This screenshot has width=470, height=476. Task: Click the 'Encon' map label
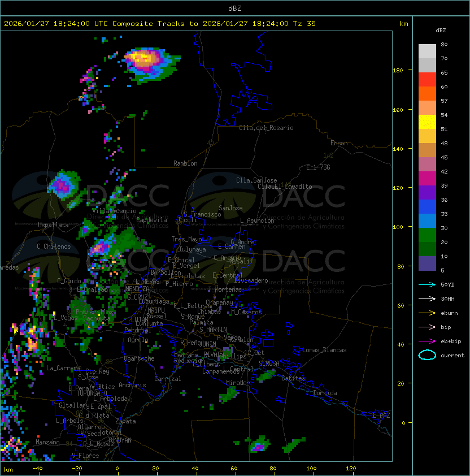click(339, 143)
